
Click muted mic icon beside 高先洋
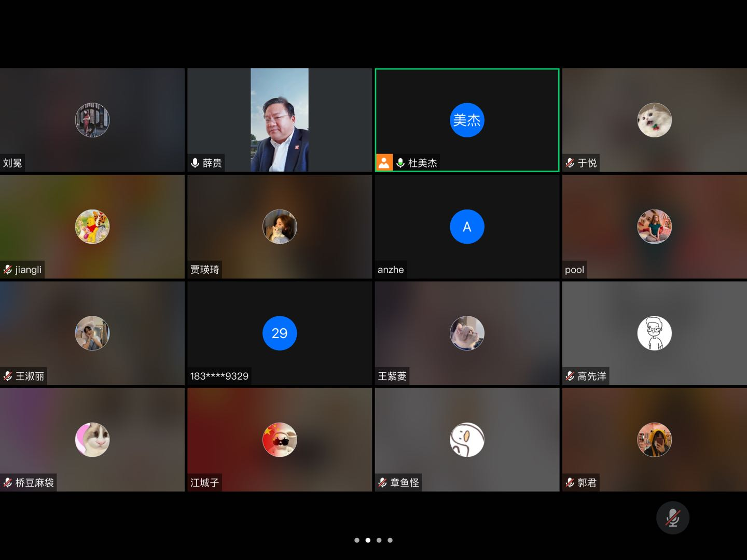coord(570,376)
